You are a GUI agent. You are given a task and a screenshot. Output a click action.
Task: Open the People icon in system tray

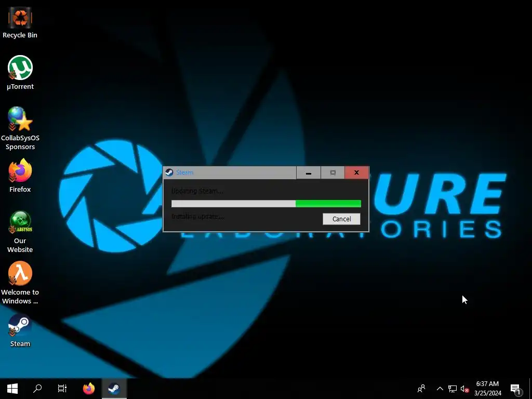[x=421, y=389]
